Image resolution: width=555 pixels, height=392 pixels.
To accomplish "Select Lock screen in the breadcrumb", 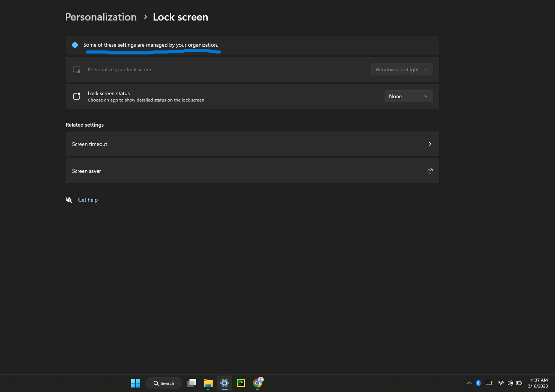I will coord(181,17).
